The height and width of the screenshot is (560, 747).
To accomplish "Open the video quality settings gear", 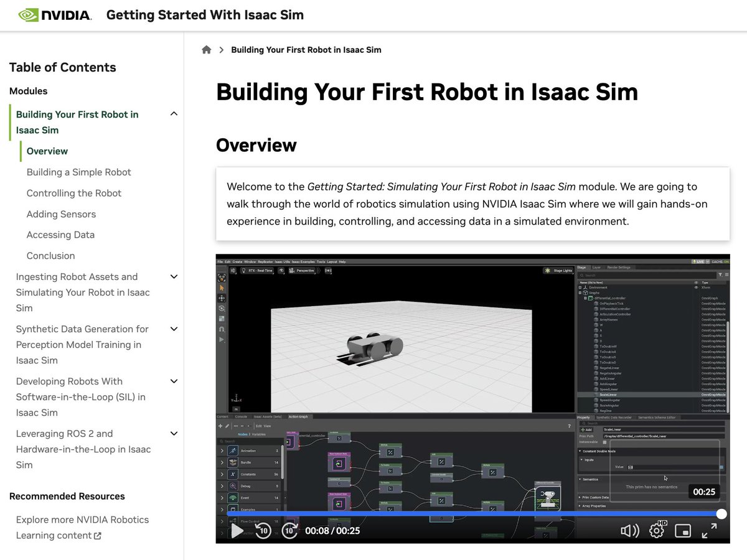I will [657, 530].
